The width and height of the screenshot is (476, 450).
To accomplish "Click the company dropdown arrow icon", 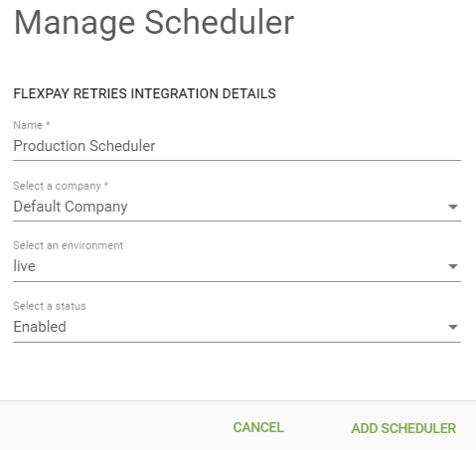I will pyautogui.click(x=452, y=207).
